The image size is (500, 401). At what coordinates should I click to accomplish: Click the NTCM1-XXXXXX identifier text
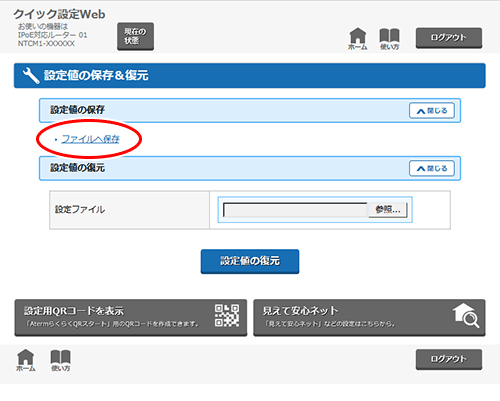pyautogui.click(x=46, y=44)
